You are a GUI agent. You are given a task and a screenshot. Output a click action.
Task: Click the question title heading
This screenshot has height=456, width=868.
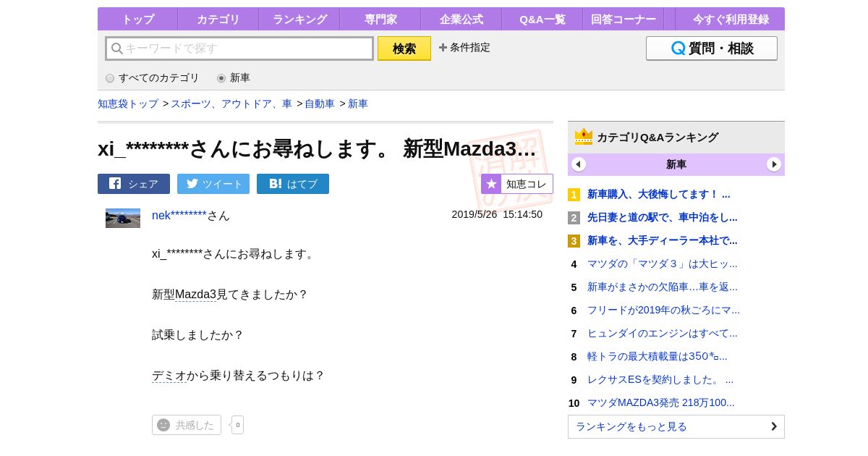317,148
